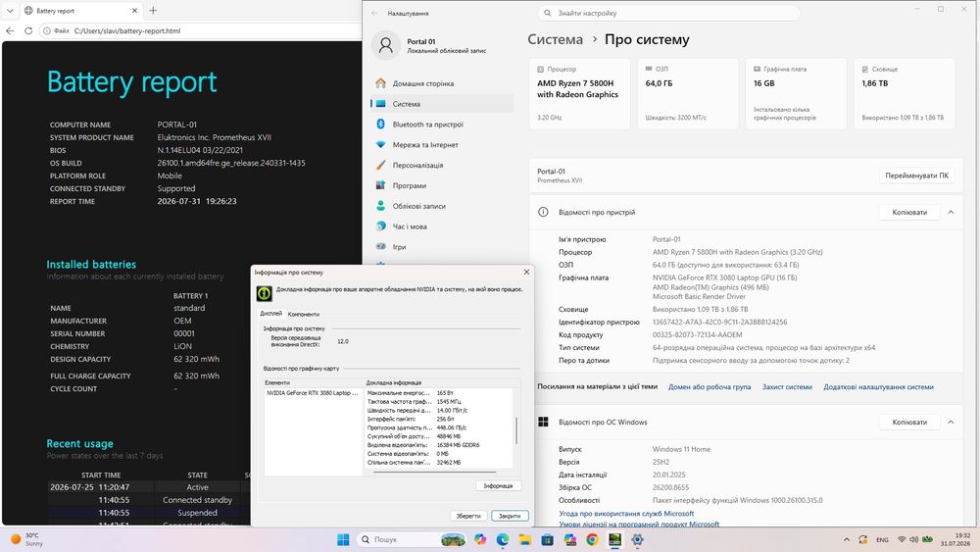Switch to Компоненти tab in NVIDIA dialog

point(303,314)
